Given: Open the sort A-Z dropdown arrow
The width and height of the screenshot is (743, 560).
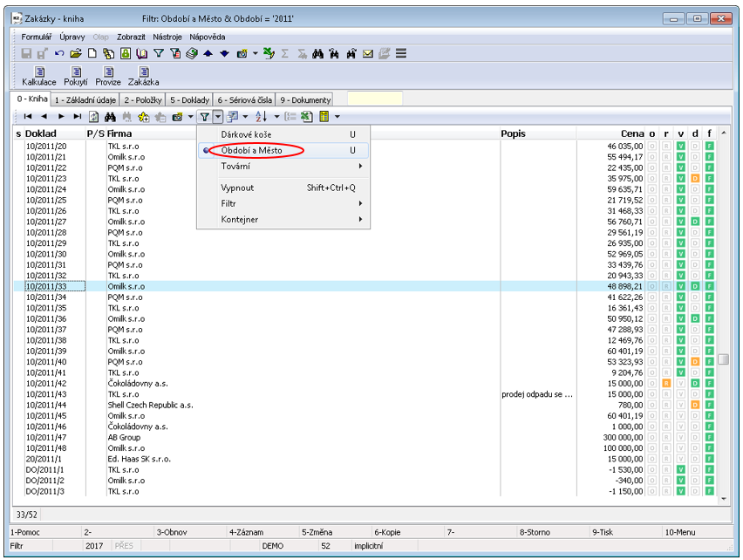Looking at the screenshot, I should 277,116.
